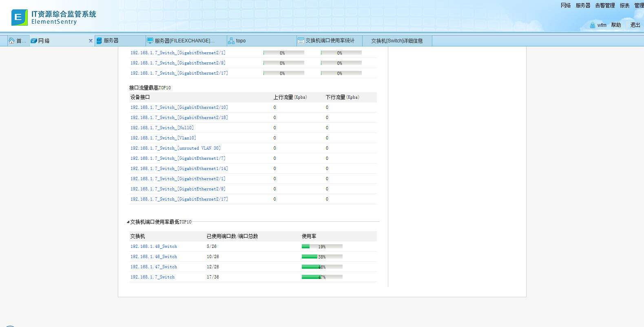Image resolution: width=644 pixels, height=327 pixels.
Task: Open the 192.168.1.48_Switch link
Action: click(x=154, y=246)
